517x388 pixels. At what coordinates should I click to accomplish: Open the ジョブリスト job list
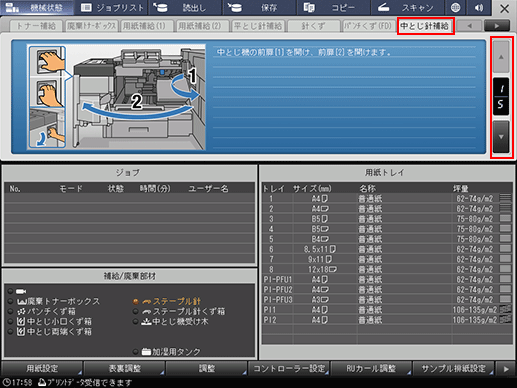112,8
